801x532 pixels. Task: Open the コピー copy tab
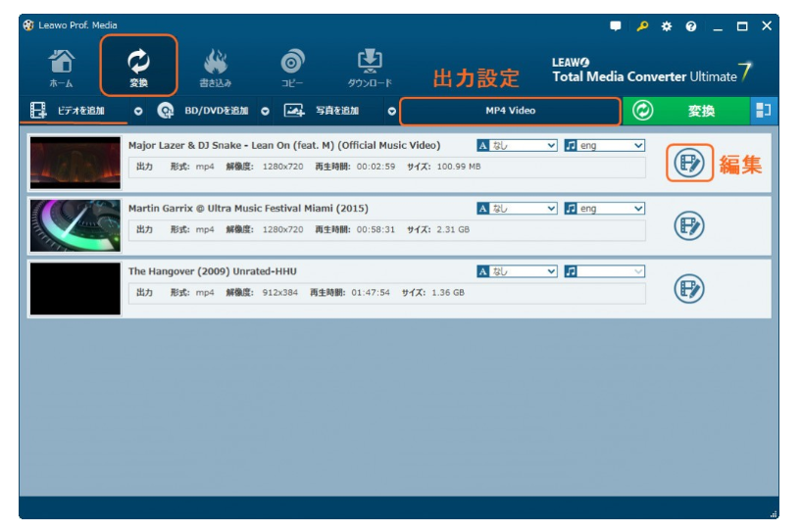(292, 67)
